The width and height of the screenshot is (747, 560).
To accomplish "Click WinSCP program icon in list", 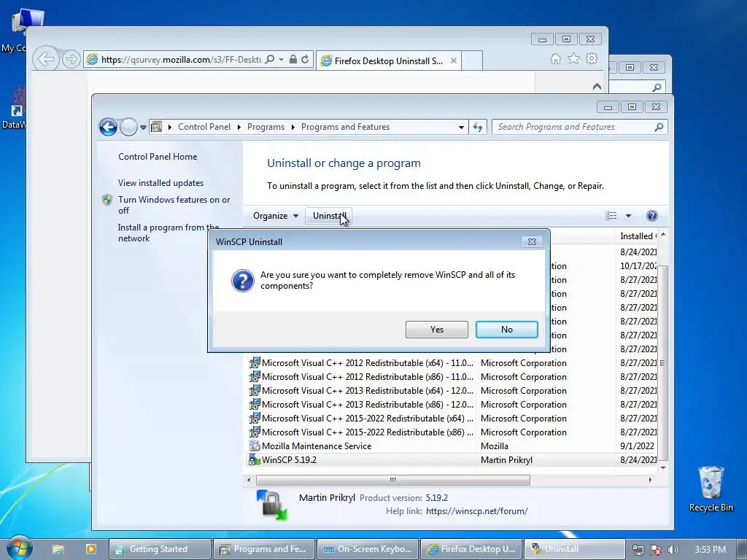I will coord(255,460).
